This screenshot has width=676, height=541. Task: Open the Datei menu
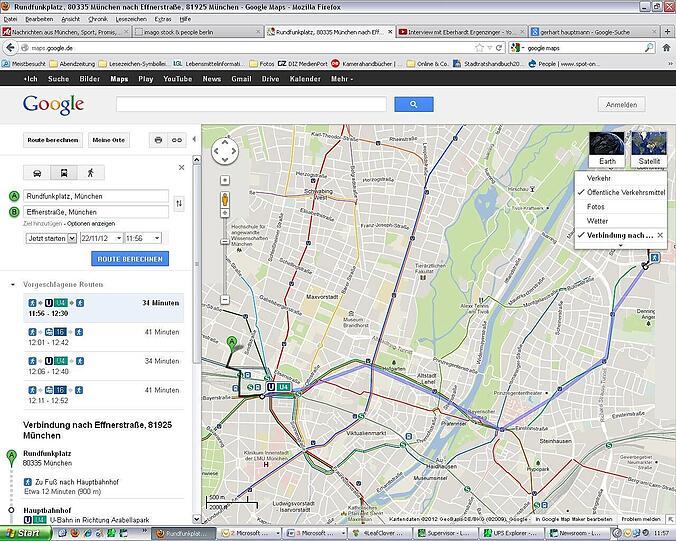[x=10, y=19]
